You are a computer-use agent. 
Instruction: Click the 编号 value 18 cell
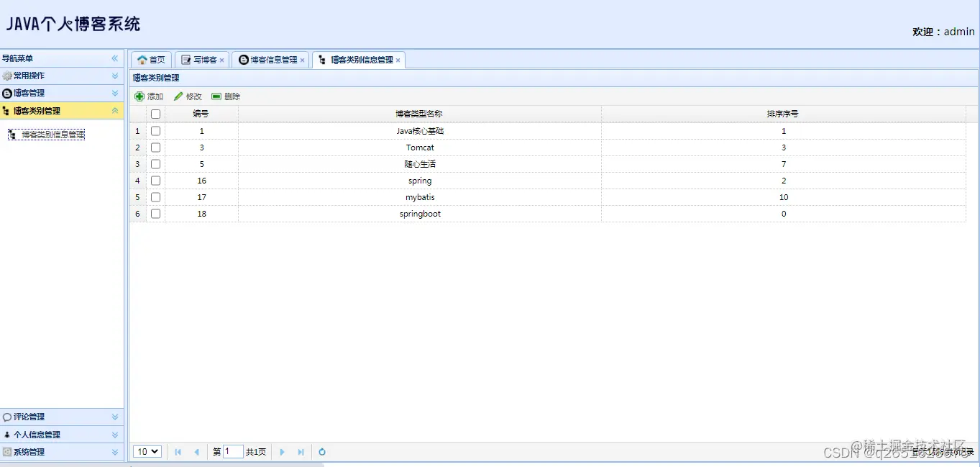click(x=201, y=214)
